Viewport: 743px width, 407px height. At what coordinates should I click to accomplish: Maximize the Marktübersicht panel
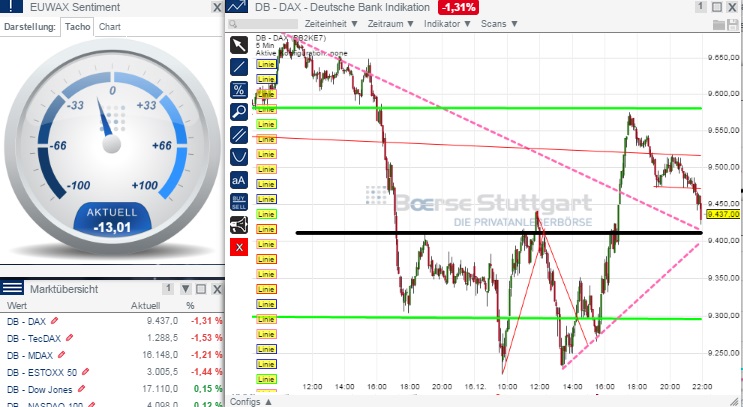click(201, 289)
